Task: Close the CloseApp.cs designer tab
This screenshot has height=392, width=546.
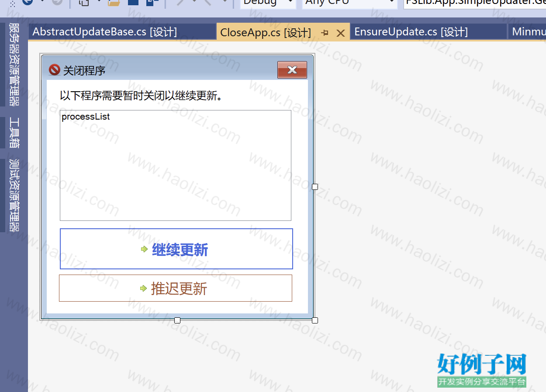Action: pyautogui.click(x=341, y=33)
